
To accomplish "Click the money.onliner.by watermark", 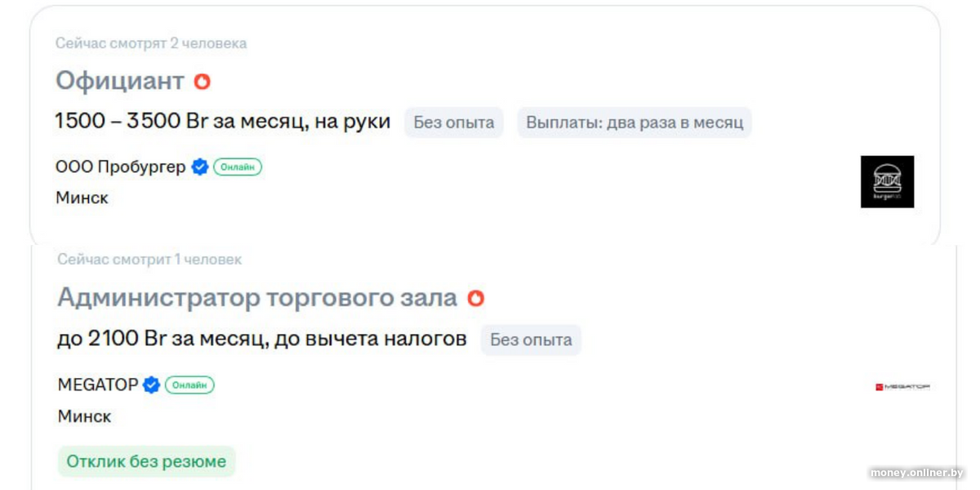I will click(916, 473).
